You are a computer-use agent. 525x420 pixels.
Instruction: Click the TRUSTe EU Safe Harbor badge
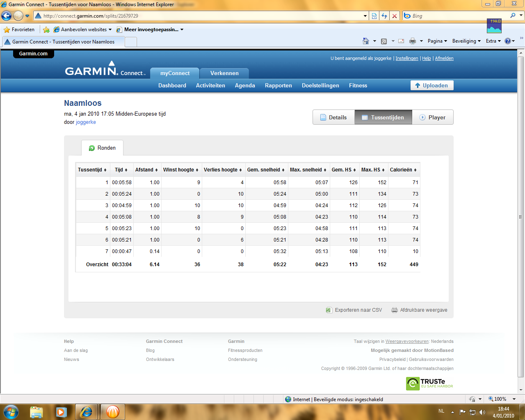(x=429, y=383)
